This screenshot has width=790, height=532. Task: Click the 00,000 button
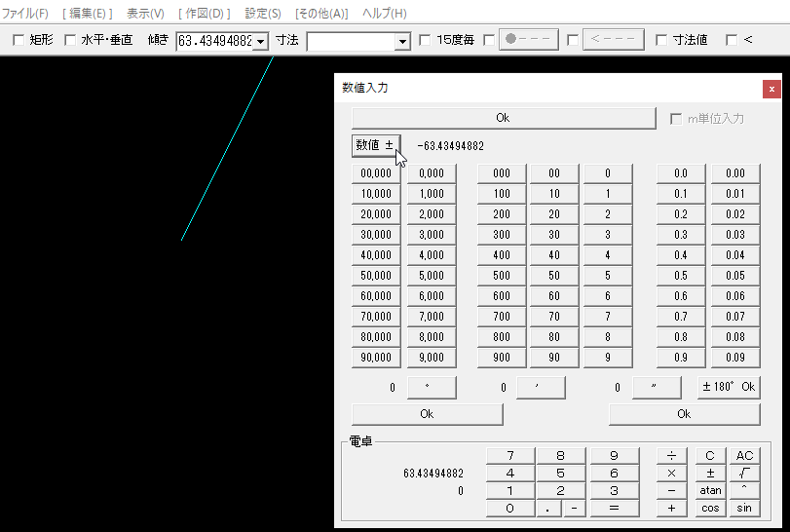coord(376,173)
